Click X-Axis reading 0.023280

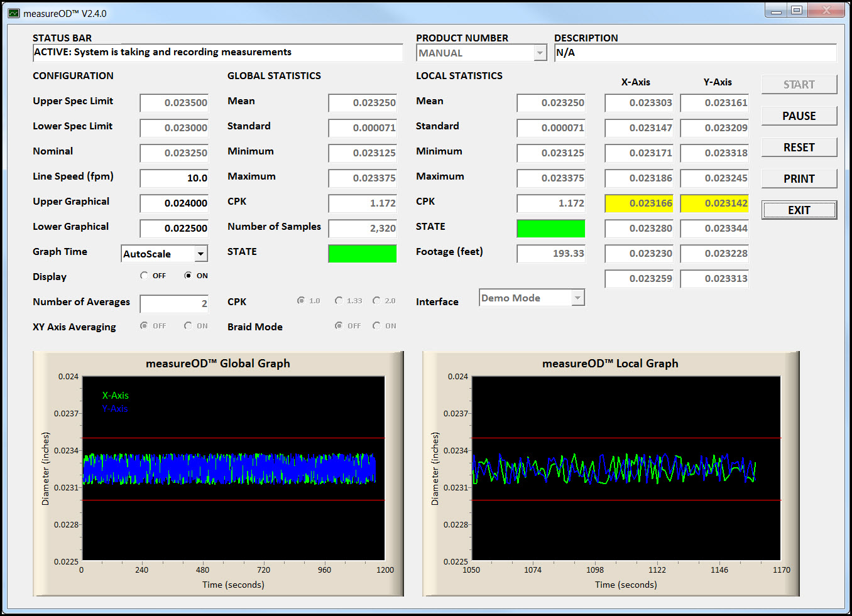tap(639, 229)
